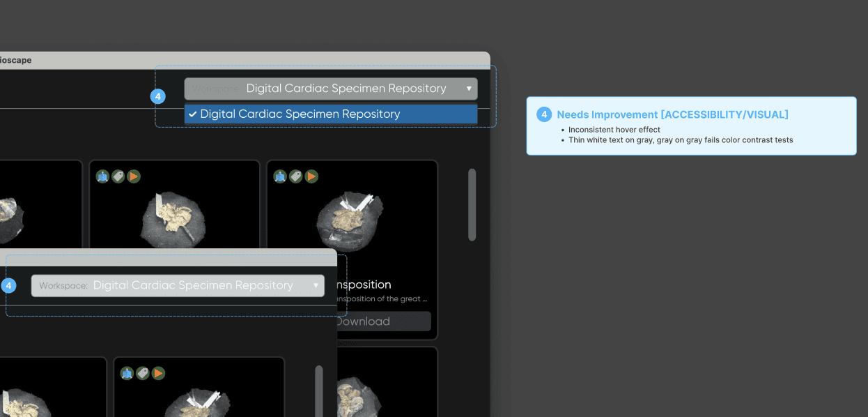Click blue body icon on the transposition card

[x=280, y=176]
